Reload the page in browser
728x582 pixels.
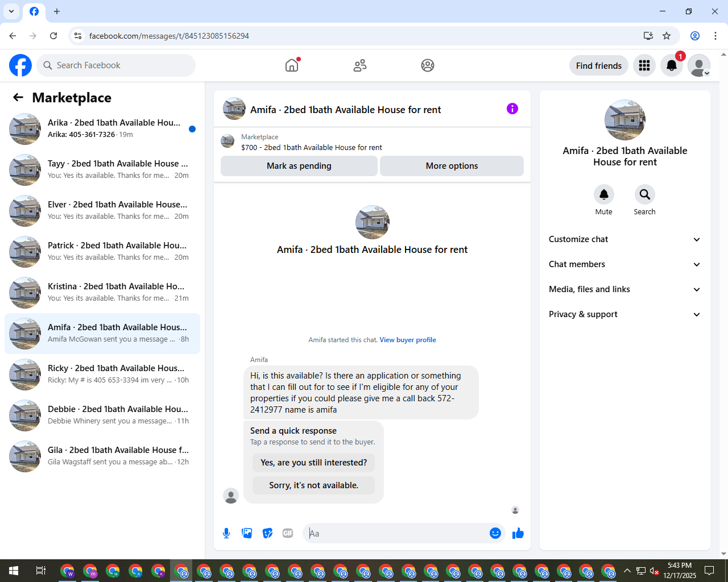point(53,36)
